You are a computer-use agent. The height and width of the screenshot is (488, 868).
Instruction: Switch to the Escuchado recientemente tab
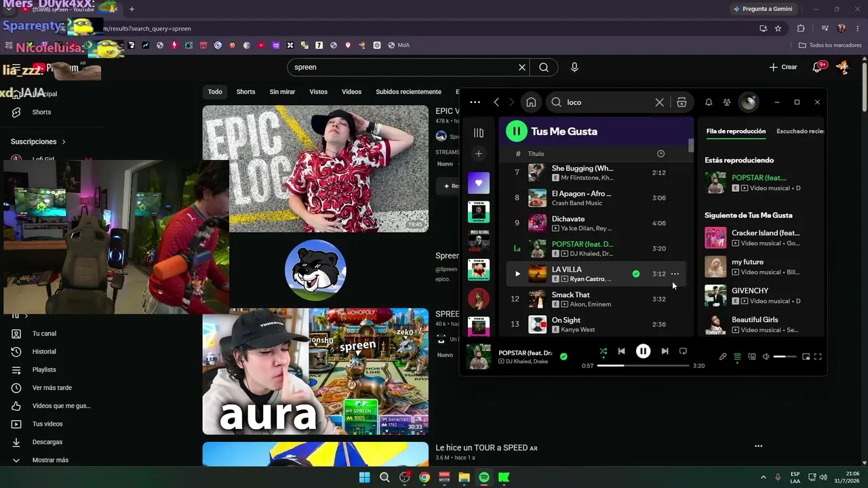tap(800, 131)
